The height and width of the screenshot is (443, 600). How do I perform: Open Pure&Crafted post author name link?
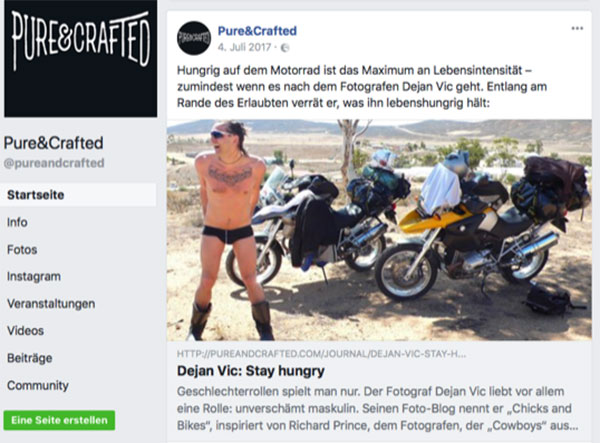(x=257, y=31)
